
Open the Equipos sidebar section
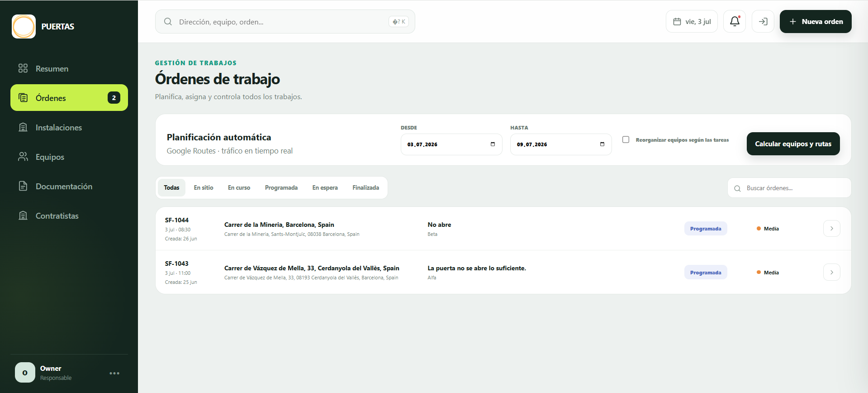point(69,157)
